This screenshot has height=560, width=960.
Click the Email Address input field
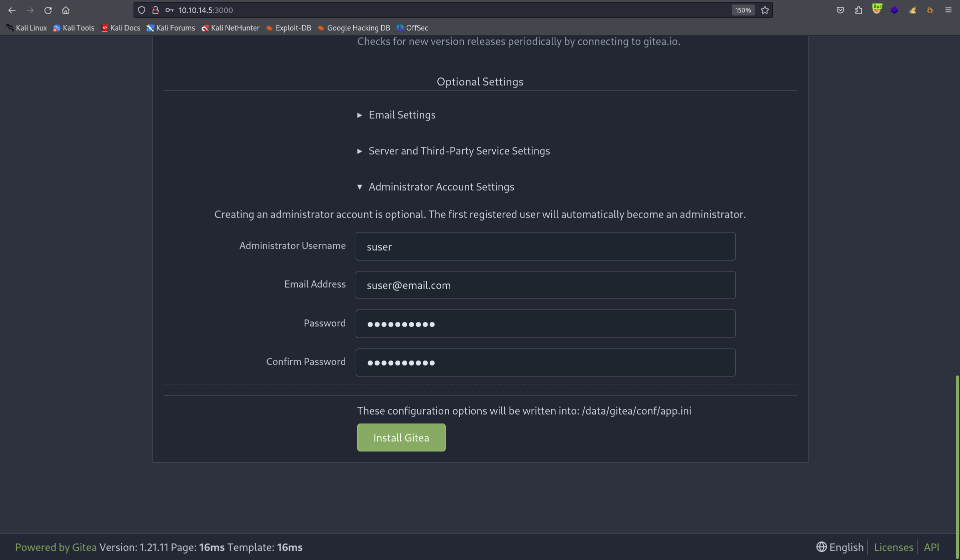point(545,285)
